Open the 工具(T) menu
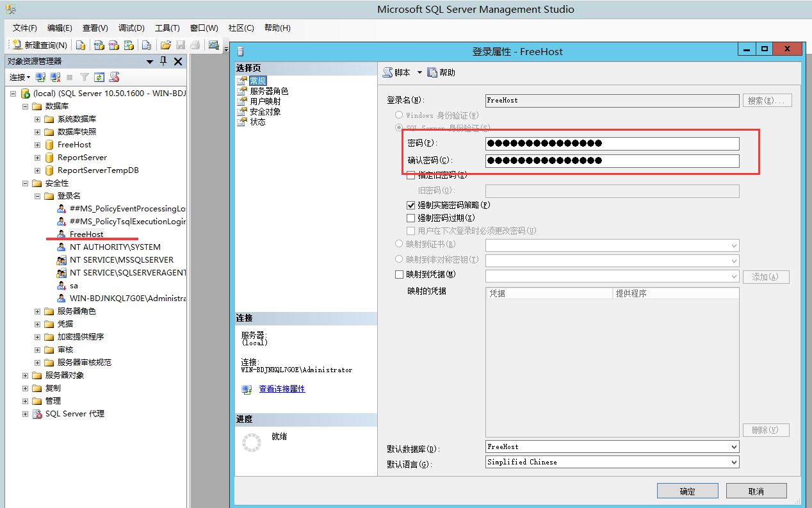This screenshot has width=812, height=508. [167, 28]
